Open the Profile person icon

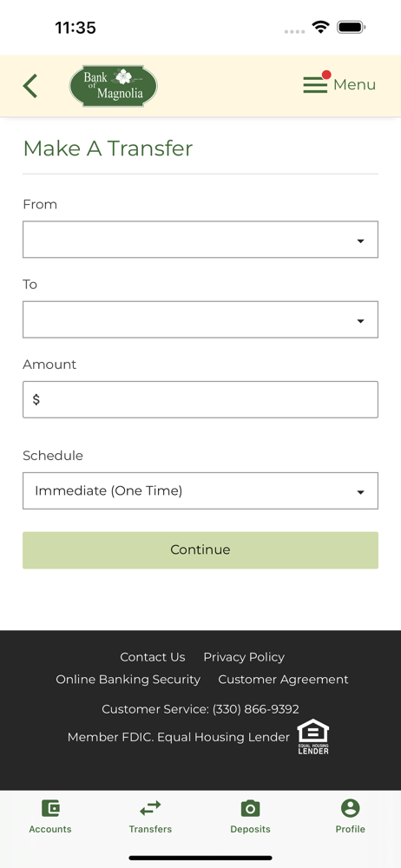click(350, 808)
